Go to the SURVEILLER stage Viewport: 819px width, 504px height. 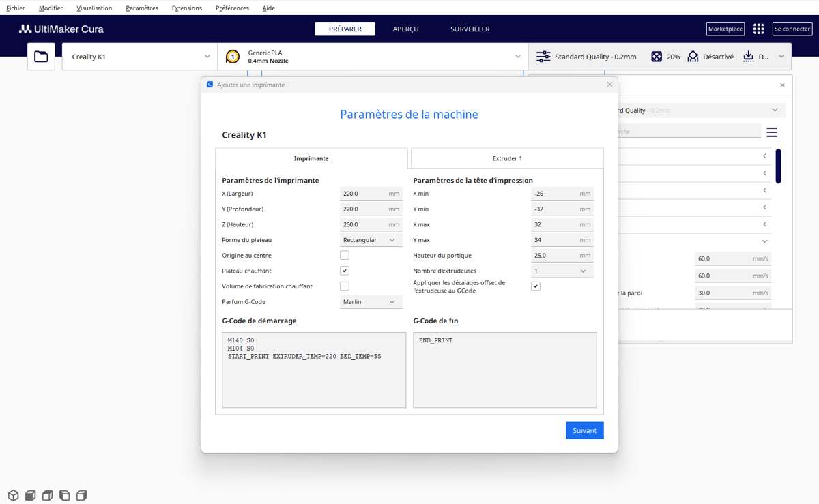click(470, 29)
